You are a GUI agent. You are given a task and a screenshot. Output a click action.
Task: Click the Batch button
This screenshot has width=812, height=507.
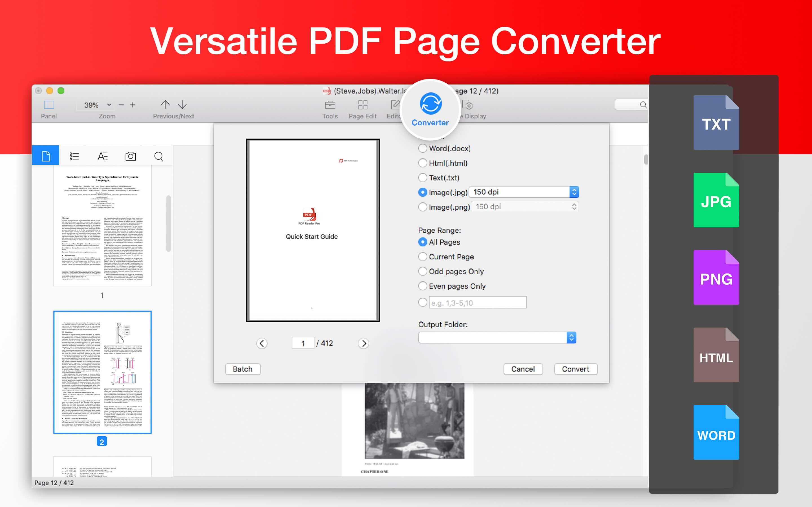[242, 369]
